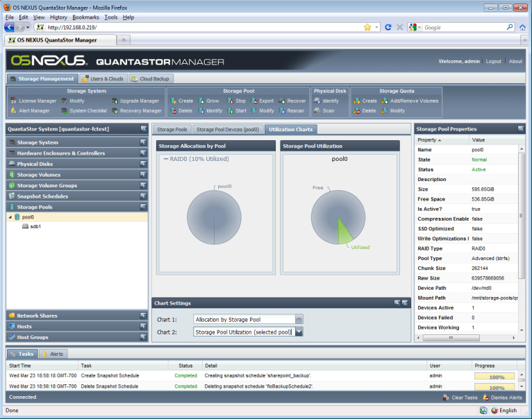The image size is (532, 419).
Task: Expand the Storage Volumes section
Action: point(143,175)
